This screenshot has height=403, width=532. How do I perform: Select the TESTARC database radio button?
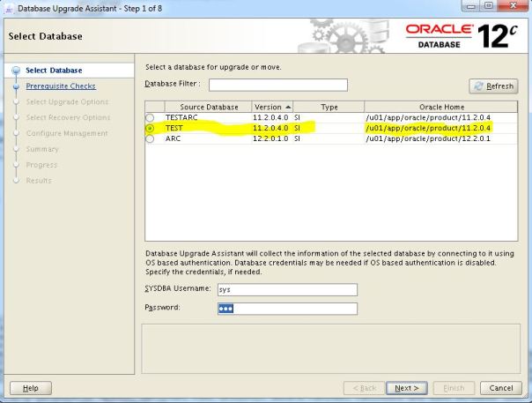pos(150,117)
